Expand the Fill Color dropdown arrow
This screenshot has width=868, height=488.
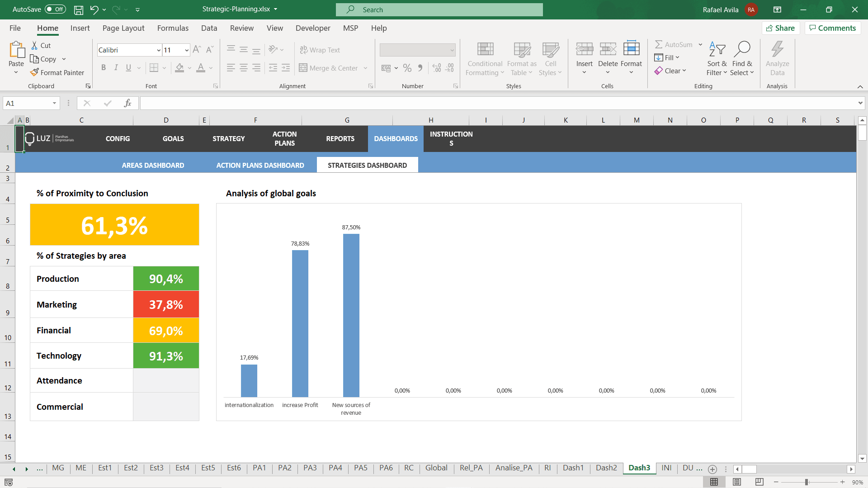[x=189, y=68]
